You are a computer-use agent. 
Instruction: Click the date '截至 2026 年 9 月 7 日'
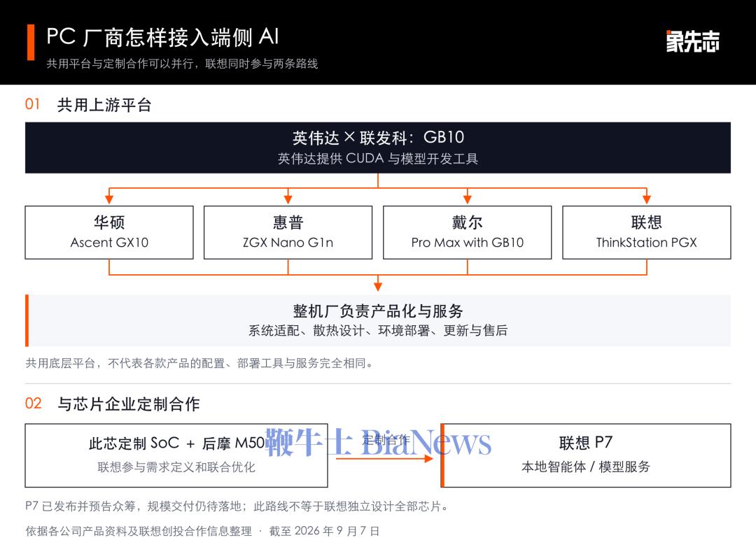click(x=325, y=531)
